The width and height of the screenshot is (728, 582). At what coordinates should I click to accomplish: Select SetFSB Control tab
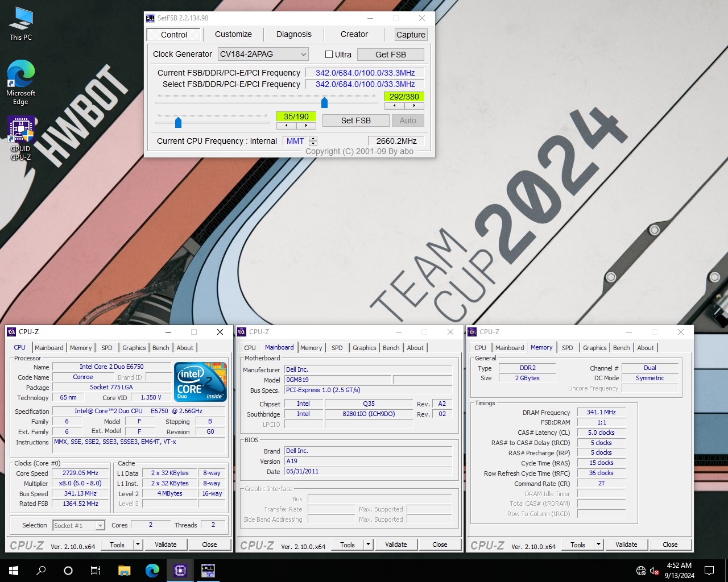pos(174,35)
